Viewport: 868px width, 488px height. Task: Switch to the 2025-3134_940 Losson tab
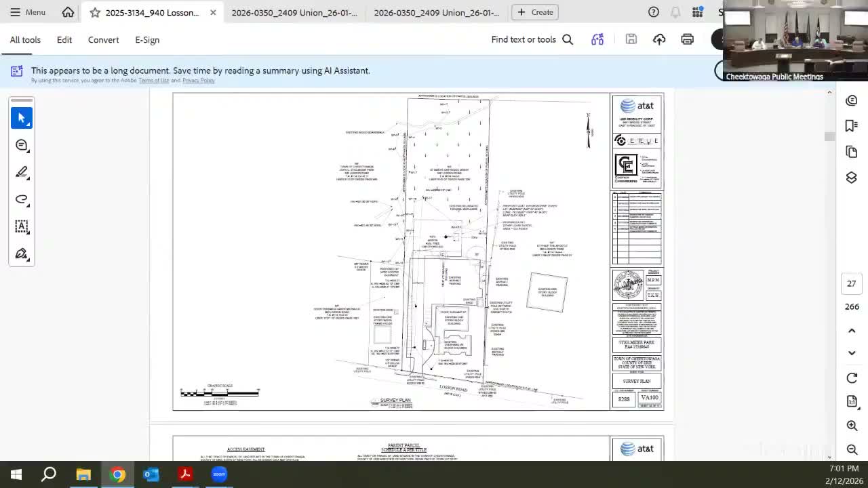(x=152, y=12)
